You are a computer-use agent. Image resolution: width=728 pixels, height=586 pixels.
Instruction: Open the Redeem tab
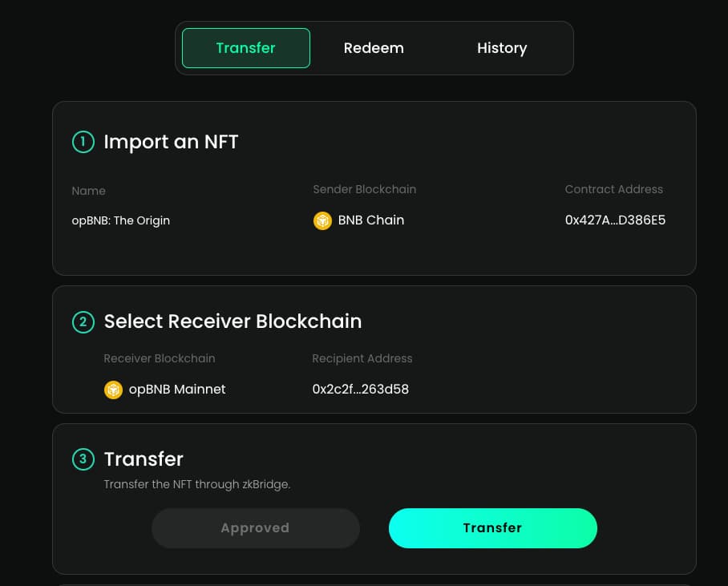tap(374, 48)
